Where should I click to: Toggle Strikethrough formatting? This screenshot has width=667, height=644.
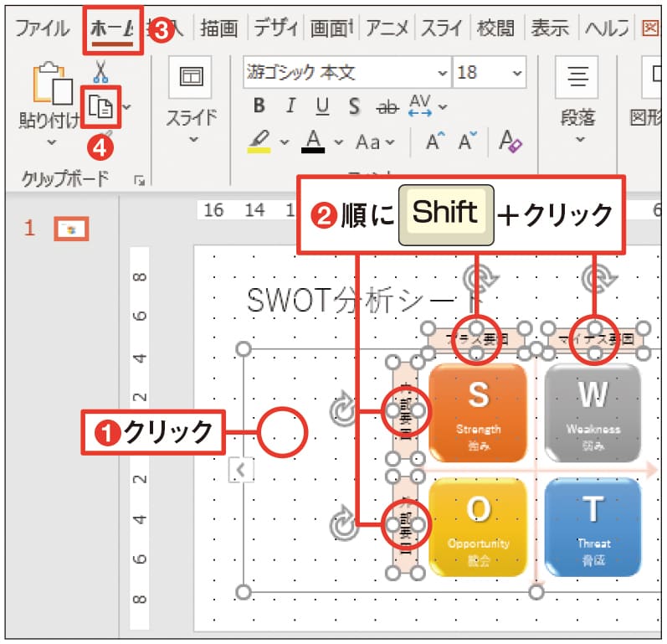(387, 107)
